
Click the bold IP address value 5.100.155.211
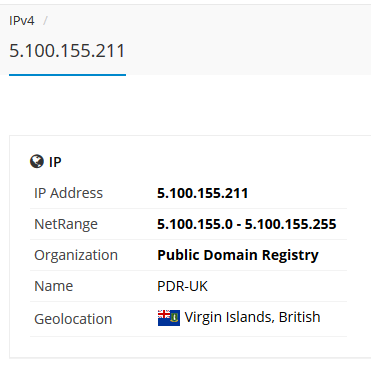[203, 193]
